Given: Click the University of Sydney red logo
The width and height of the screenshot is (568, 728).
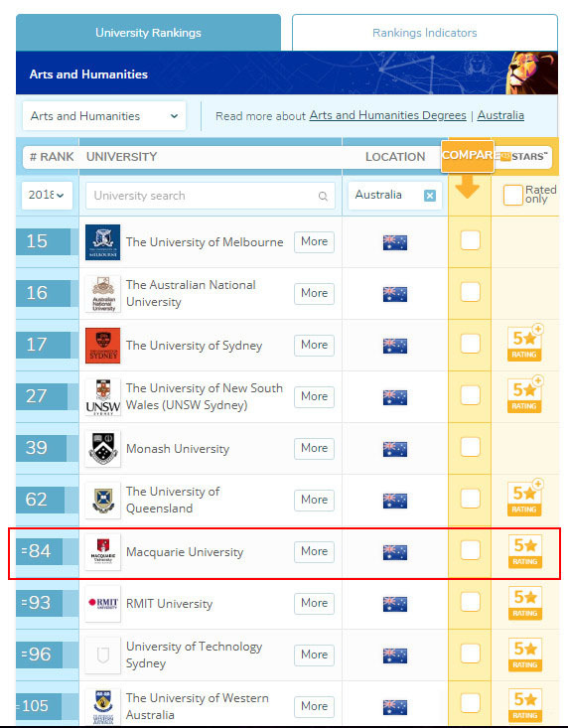Looking at the screenshot, I should 102,346.
